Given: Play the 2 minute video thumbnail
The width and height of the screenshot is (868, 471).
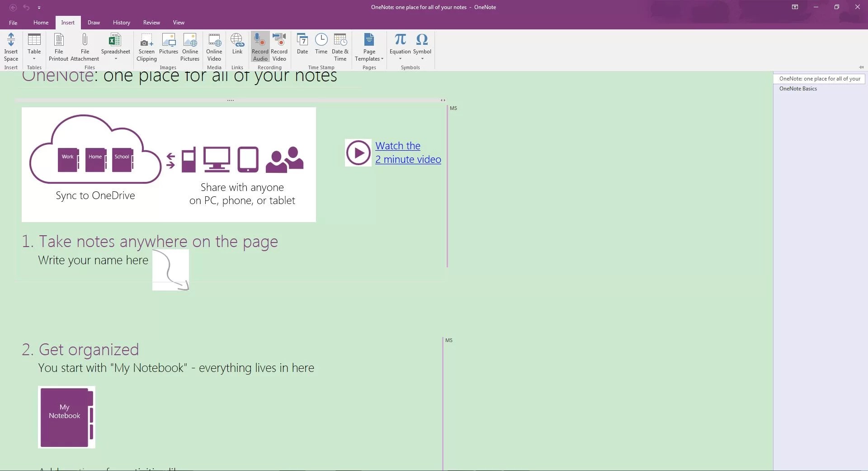Looking at the screenshot, I should coord(358,152).
